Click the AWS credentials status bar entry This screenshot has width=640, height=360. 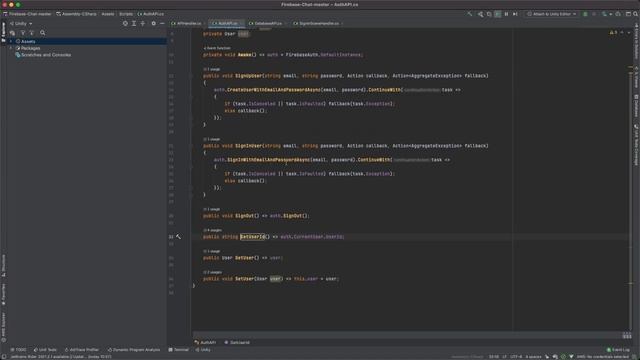click(603, 357)
